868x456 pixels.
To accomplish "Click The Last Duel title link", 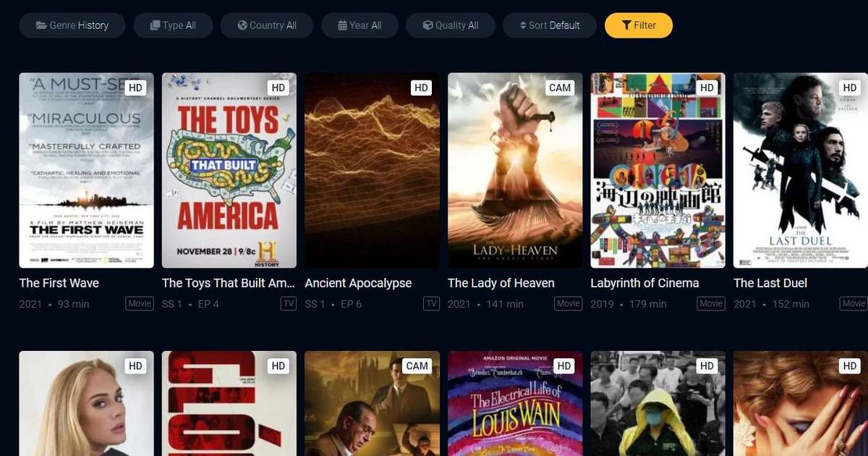I will click(770, 283).
